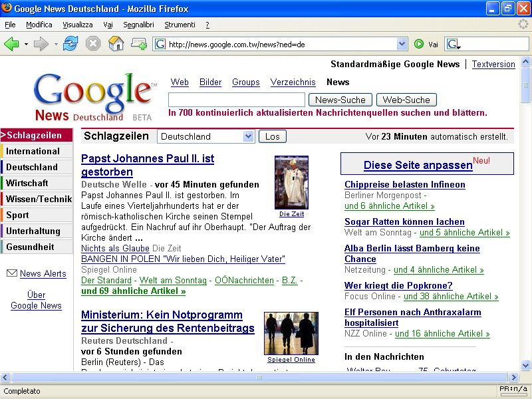
Task: Open the Deutschland edition dropdown
Action: [206, 136]
